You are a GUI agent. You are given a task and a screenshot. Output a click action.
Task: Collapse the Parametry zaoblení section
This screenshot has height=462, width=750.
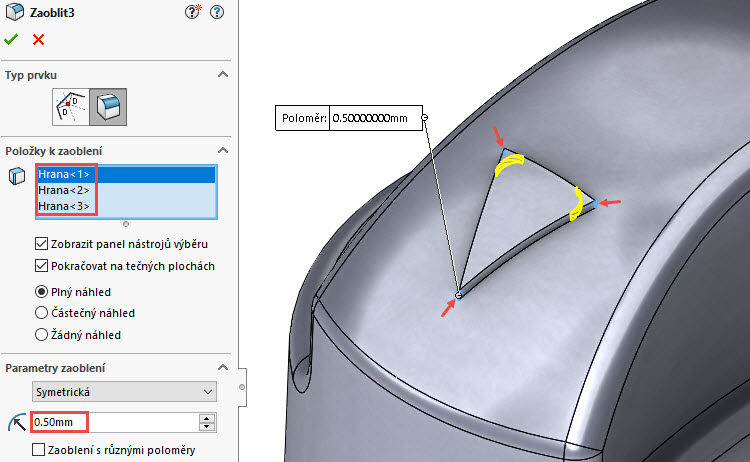[x=223, y=367]
